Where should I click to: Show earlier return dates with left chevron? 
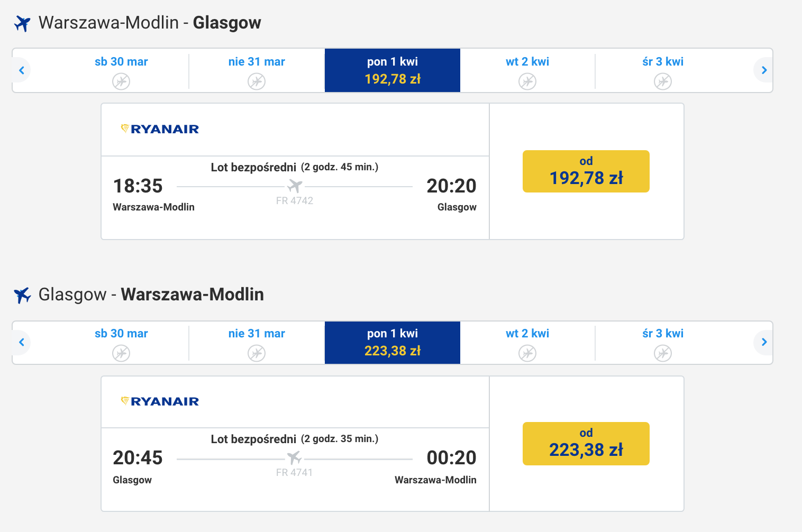pyautogui.click(x=22, y=342)
